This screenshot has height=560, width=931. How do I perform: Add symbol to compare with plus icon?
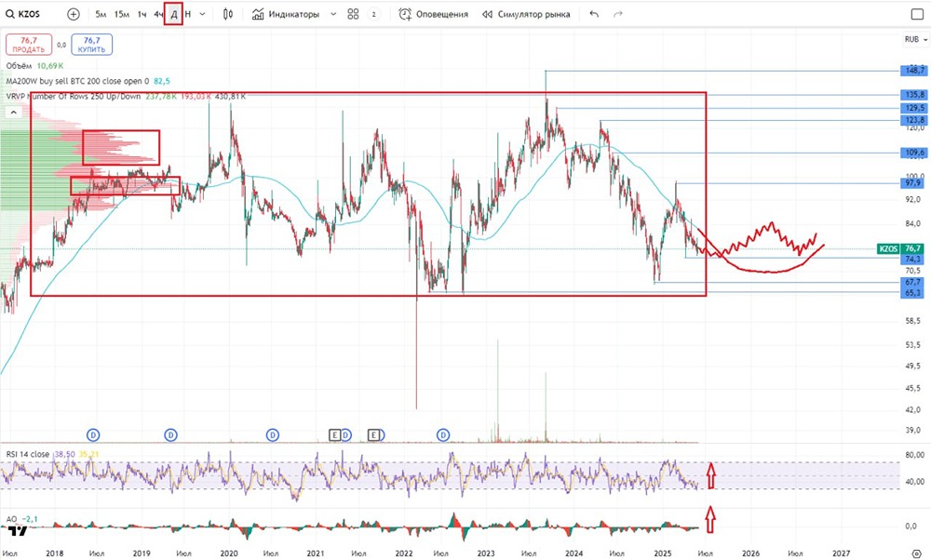click(73, 14)
